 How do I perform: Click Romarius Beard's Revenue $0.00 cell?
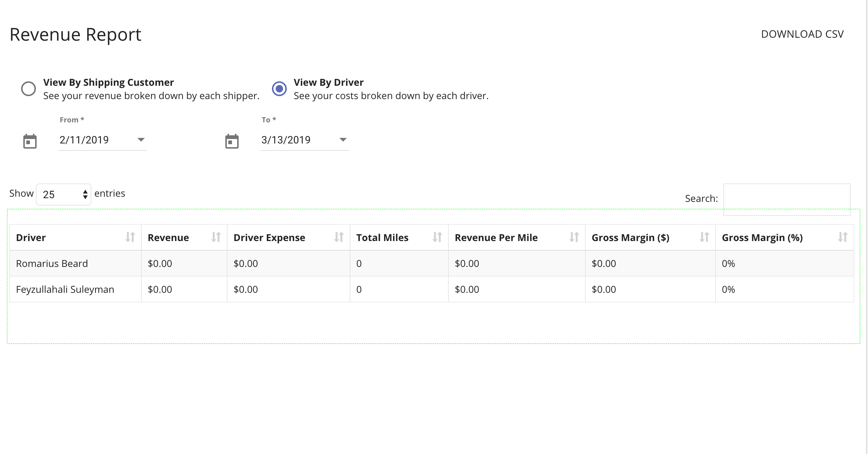click(184, 263)
